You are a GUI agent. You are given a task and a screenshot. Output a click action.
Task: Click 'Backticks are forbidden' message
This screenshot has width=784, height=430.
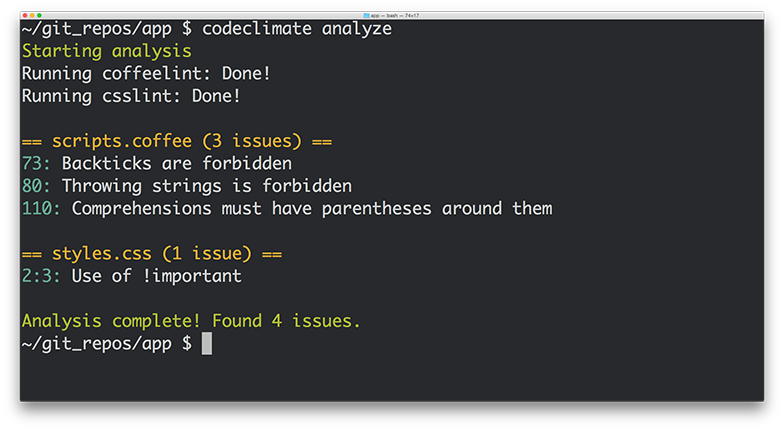pos(177,163)
